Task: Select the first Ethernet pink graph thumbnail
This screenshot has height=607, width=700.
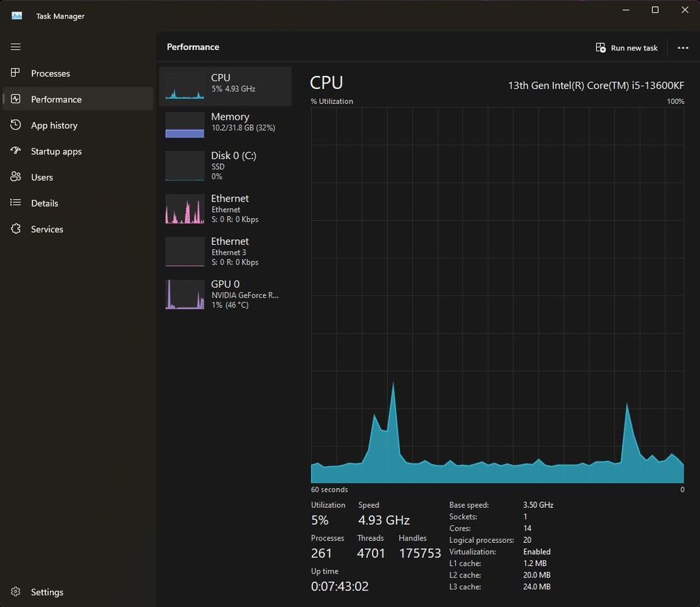Action: [185, 208]
